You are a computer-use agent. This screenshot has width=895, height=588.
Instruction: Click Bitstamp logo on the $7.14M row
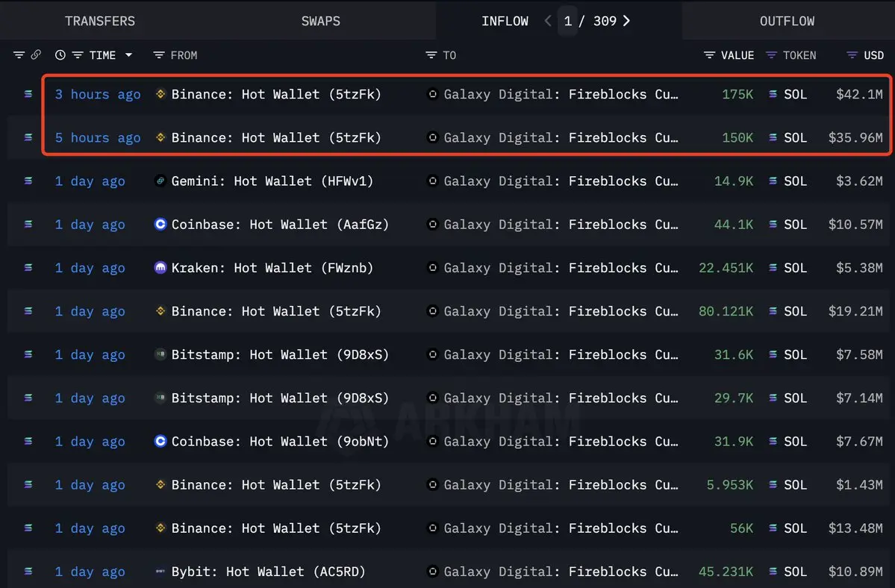(160, 398)
